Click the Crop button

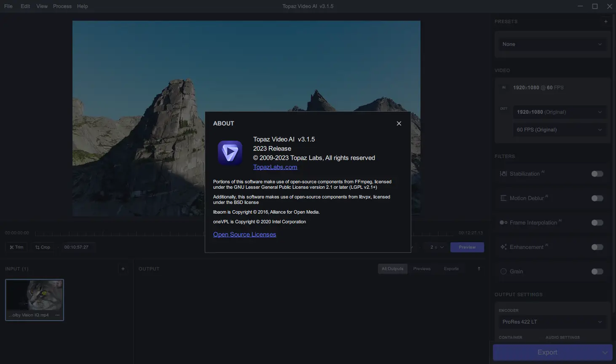click(43, 247)
